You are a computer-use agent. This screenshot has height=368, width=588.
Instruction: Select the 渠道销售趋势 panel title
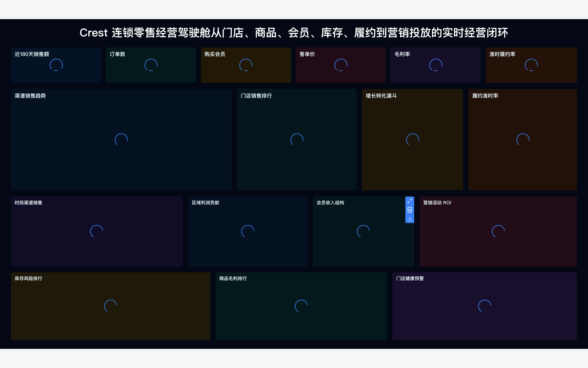pyautogui.click(x=30, y=96)
